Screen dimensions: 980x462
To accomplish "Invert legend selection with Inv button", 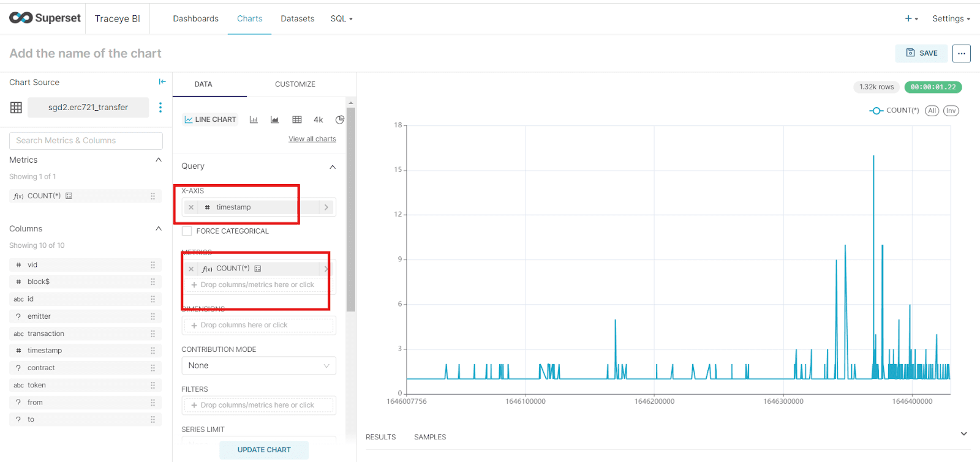I will pos(951,111).
